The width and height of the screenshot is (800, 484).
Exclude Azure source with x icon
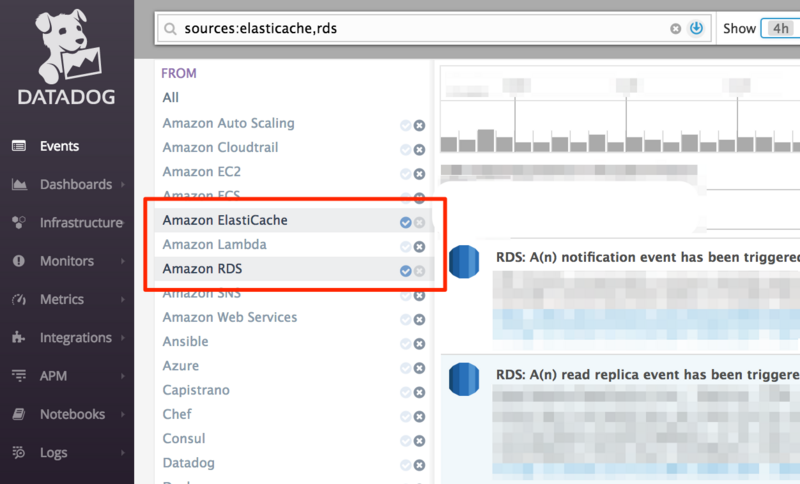419,368
